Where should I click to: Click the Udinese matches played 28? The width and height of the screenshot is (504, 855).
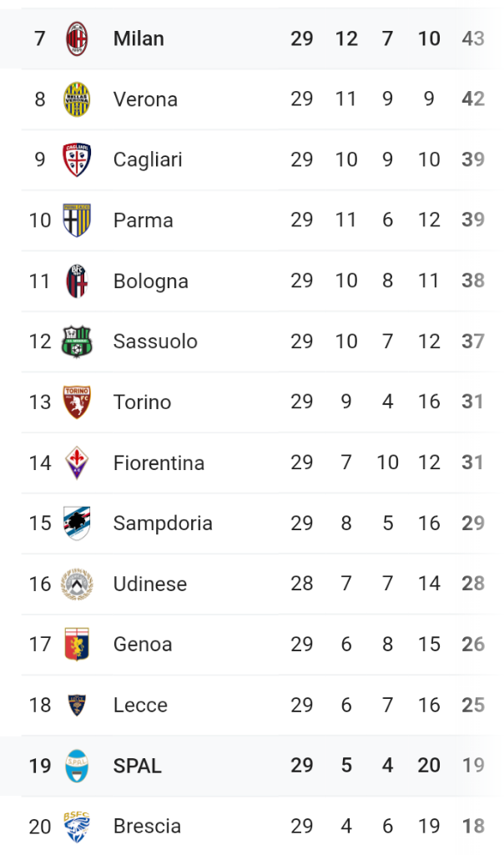(302, 584)
